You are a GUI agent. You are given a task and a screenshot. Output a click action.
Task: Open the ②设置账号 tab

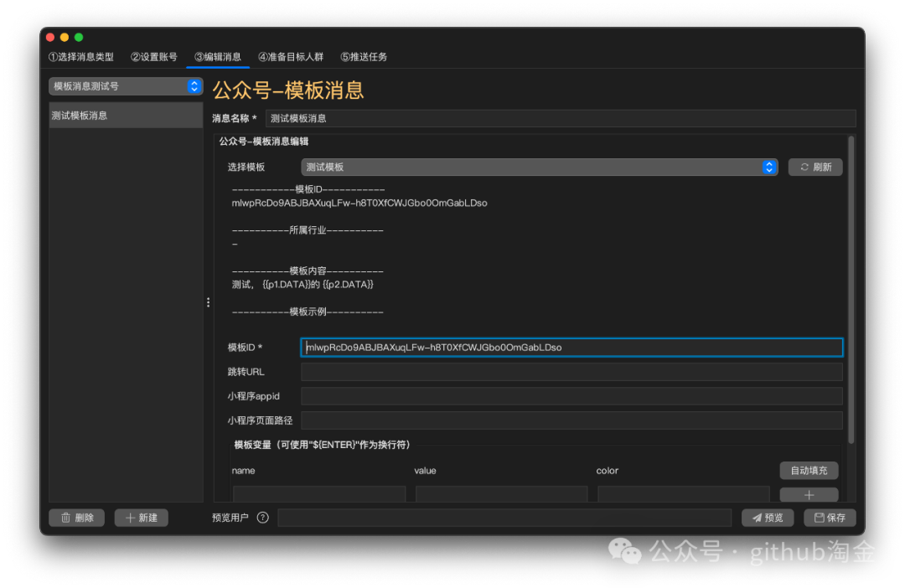coord(153,57)
